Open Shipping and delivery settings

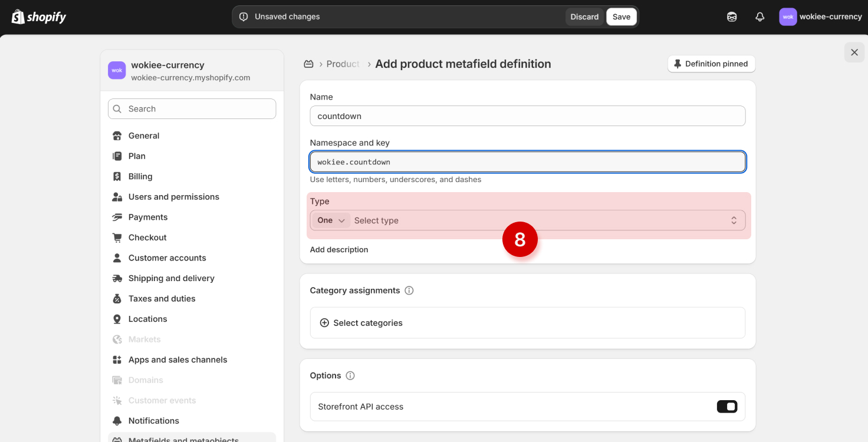click(171, 278)
